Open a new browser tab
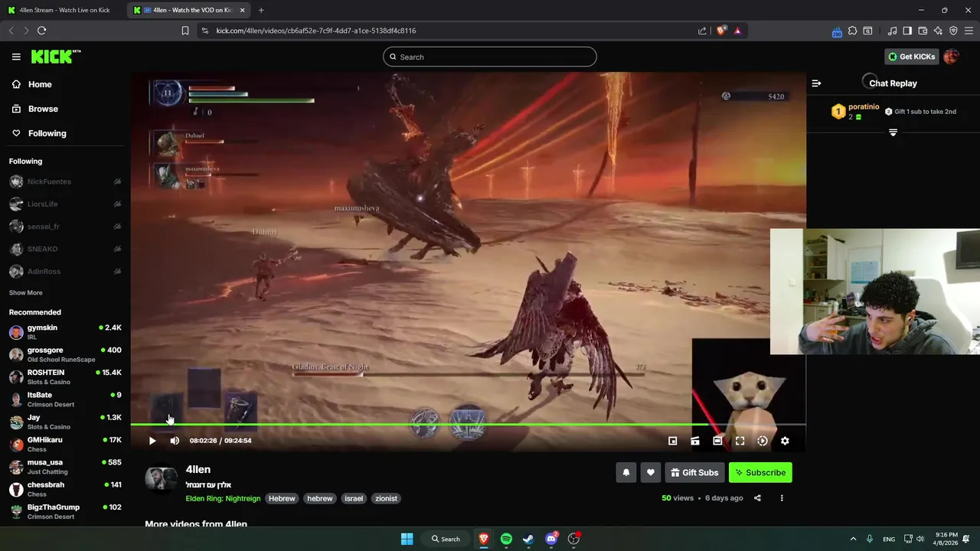 (x=261, y=10)
